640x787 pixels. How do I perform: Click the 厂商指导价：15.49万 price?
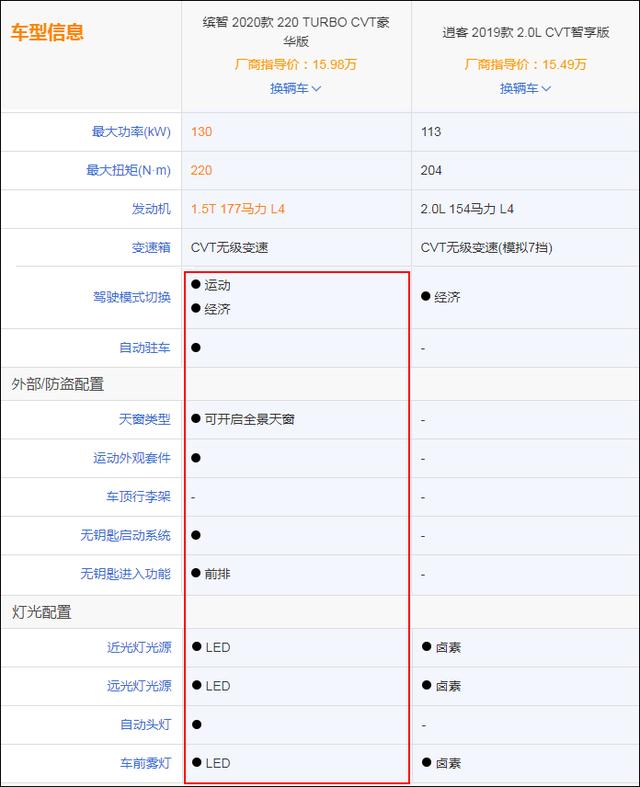pyautogui.click(x=526, y=64)
